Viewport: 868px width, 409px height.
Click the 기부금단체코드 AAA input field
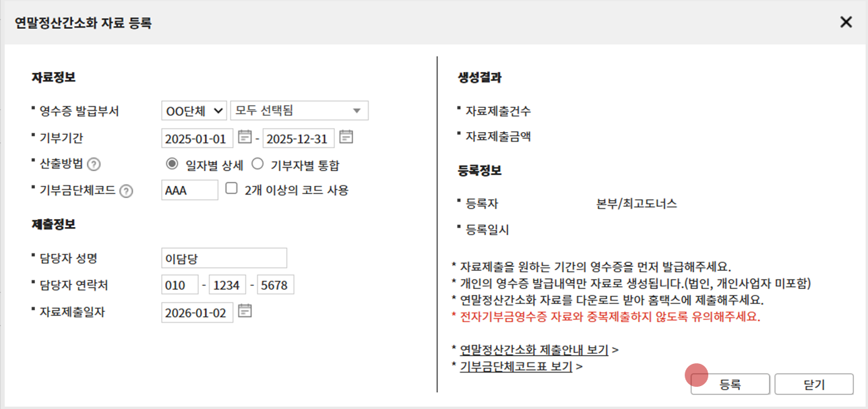(189, 190)
